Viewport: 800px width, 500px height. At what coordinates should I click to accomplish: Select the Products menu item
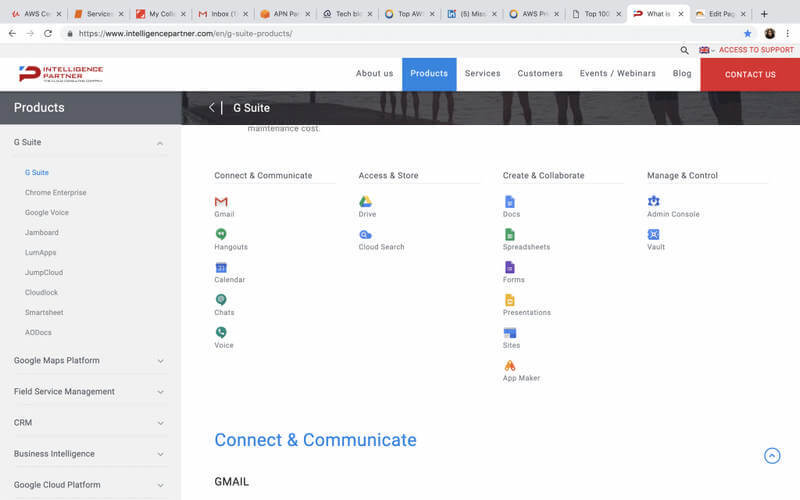click(429, 74)
